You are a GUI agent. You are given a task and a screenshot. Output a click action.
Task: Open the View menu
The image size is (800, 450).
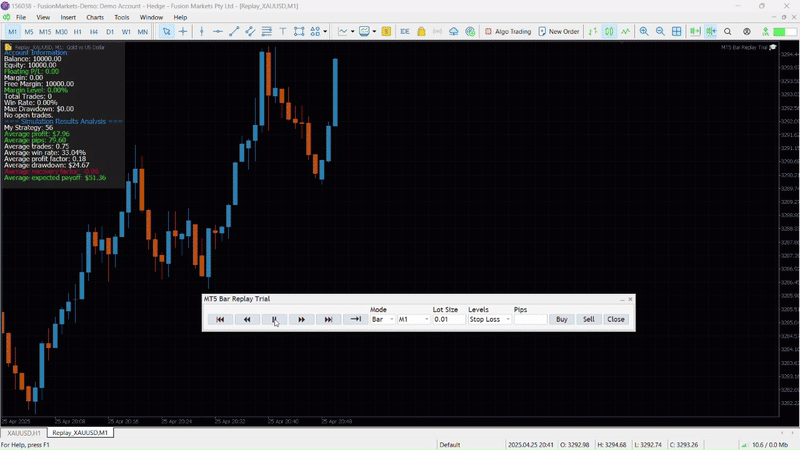43,17
